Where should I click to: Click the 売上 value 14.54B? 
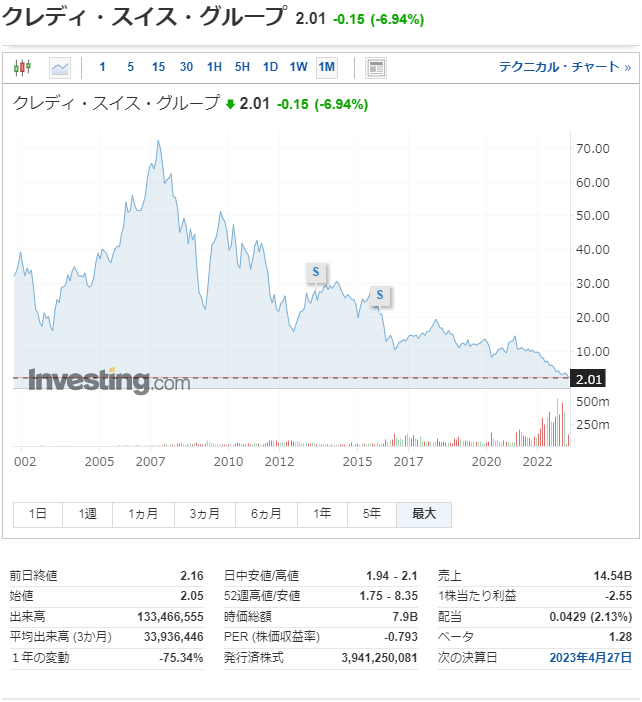612,576
